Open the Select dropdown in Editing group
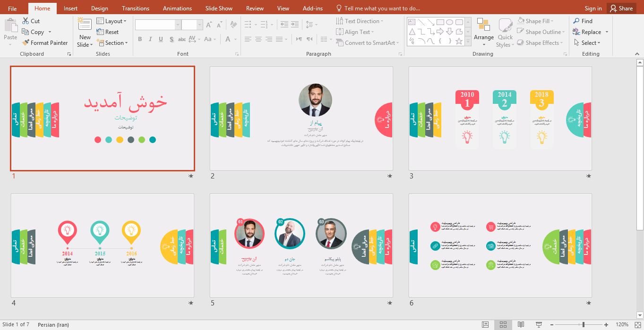The image size is (644, 330). coord(587,43)
